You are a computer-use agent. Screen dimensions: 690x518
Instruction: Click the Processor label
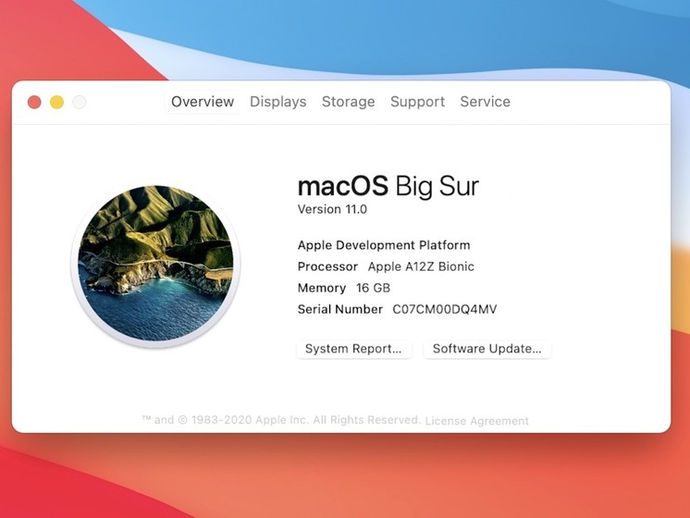pyautogui.click(x=328, y=267)
